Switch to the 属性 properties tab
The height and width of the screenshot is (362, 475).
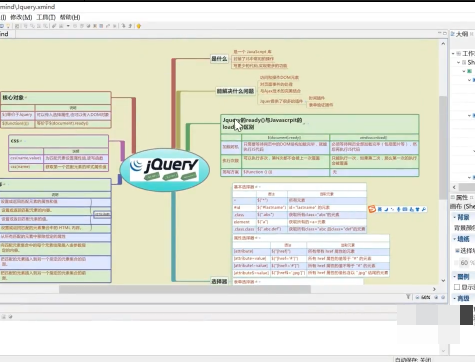(462, 197)
